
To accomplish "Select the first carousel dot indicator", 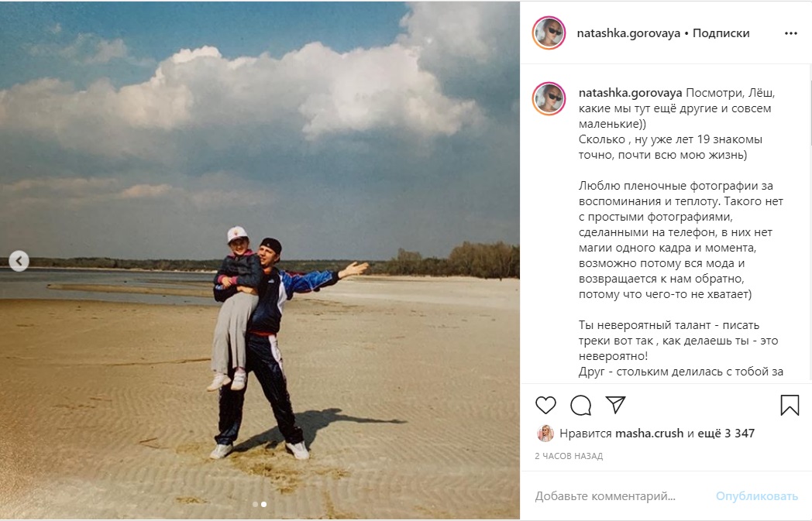I will (x=256, y=504).
